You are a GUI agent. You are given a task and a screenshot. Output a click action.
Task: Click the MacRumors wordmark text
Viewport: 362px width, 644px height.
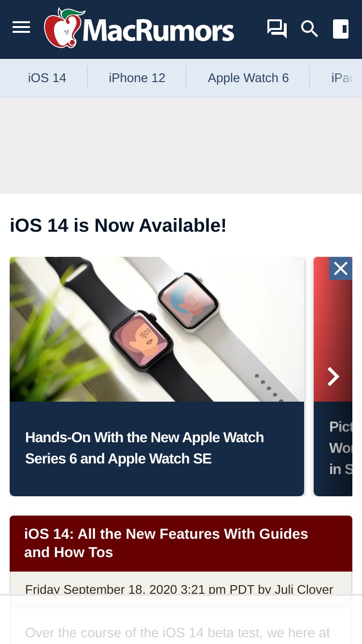point(158,30)
